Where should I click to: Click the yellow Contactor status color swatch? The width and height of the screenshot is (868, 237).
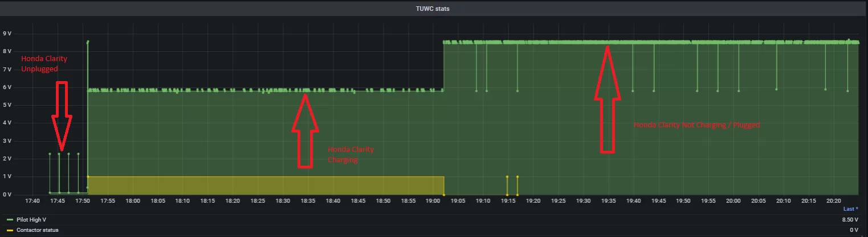(10, 230)
